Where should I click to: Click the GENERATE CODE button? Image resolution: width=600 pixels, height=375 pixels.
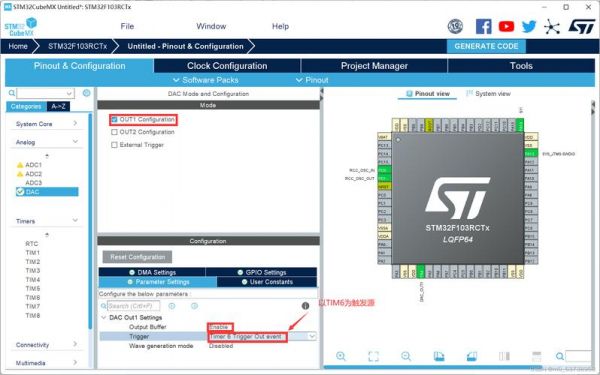[486, 46]
